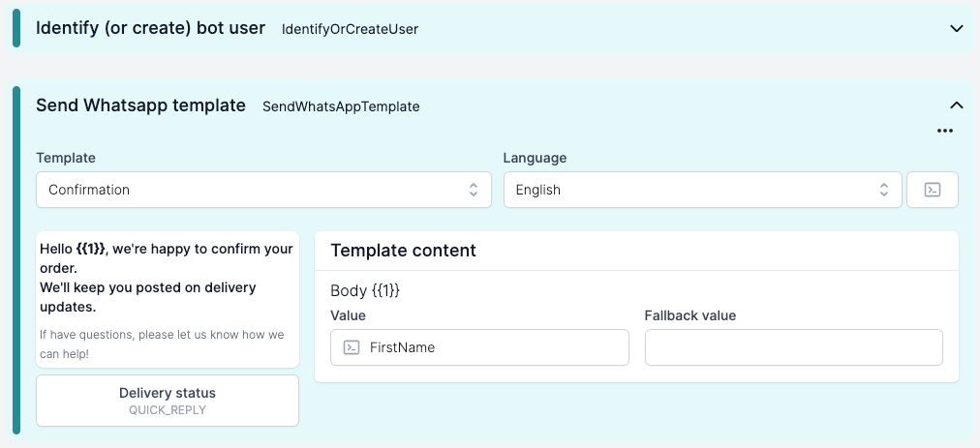Click the variable icon inside the Value field
Viewport: 980px width, 448px height.
coord(352,347)
